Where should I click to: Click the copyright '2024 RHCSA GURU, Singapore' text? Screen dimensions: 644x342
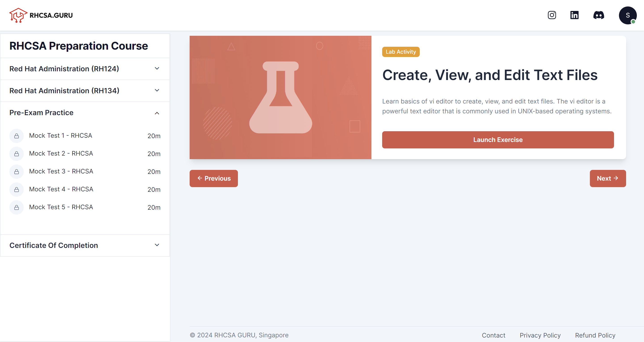coord(239,335)
